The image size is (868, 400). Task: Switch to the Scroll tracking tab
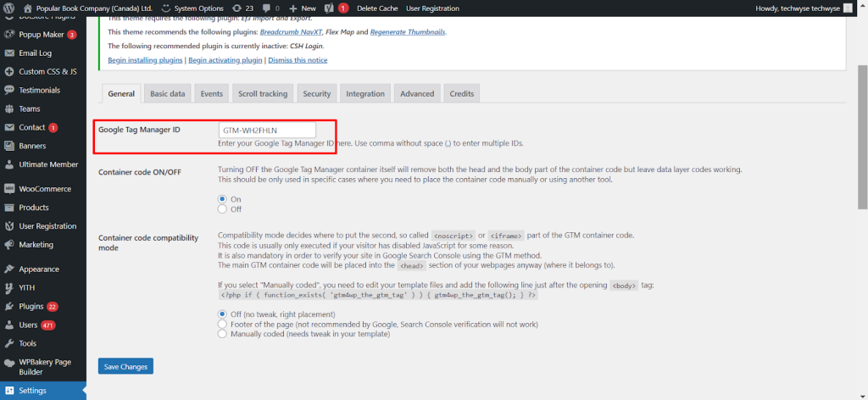pos(262,93)
